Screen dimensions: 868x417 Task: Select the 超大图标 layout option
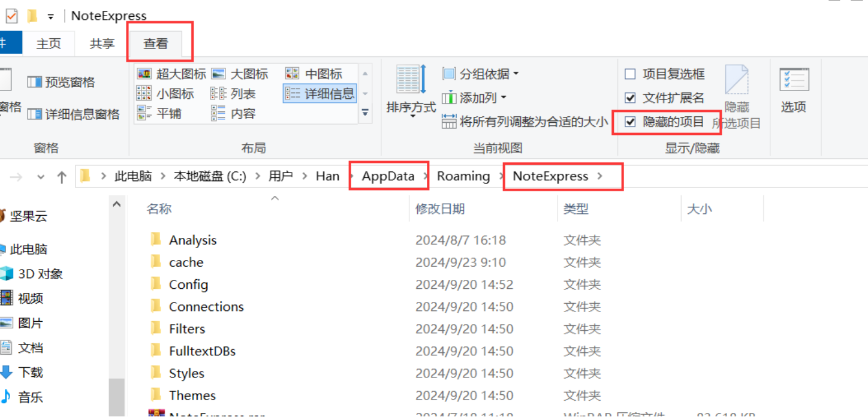point(171,74)
